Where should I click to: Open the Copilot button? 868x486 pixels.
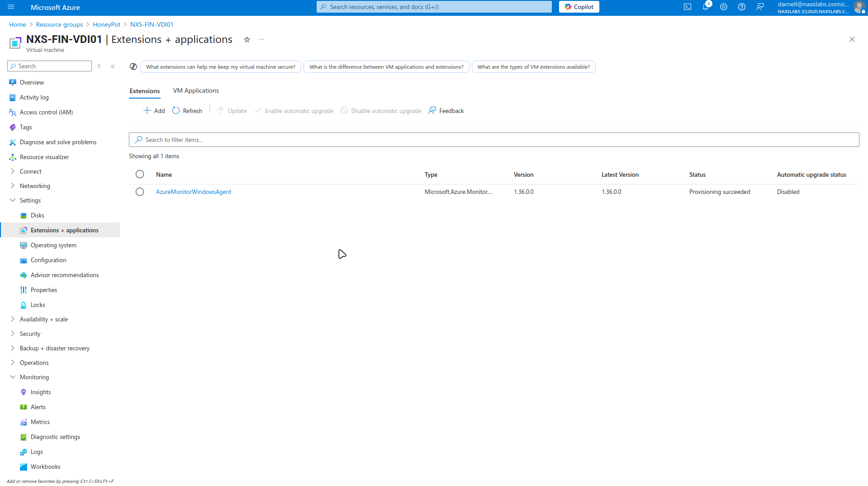[x=579, y=7]
